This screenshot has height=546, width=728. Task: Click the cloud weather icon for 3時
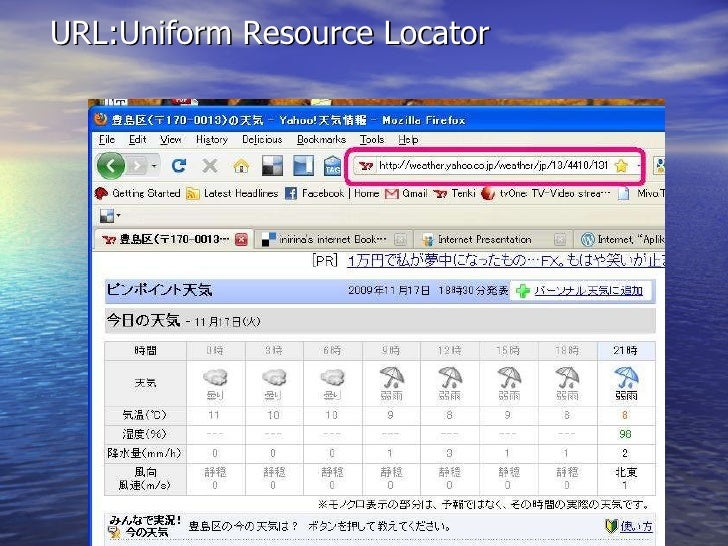[274, 377]
